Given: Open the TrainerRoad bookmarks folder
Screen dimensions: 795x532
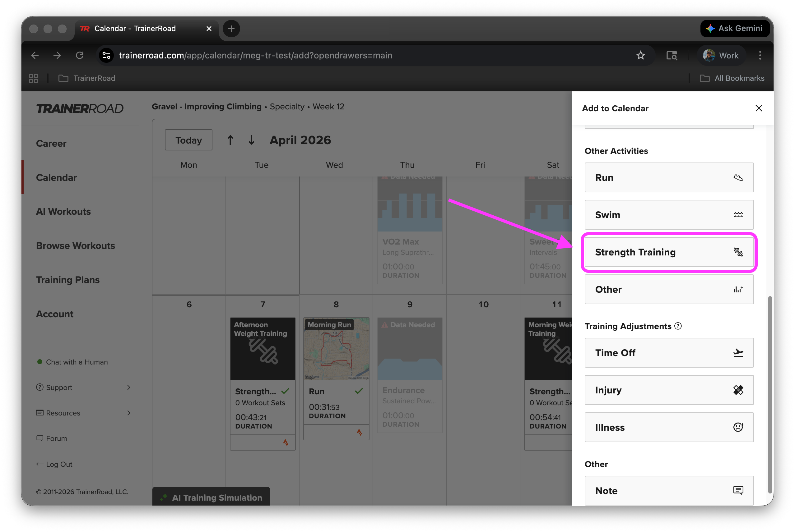Looking at the screenshot, I should [87, 78].
